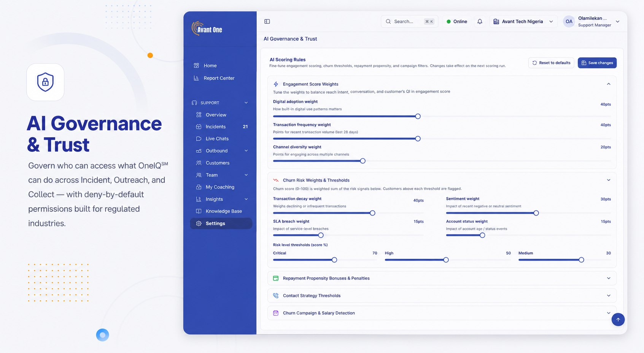The image size is (644, 353).
Task: Click Reset to defaults button
Action: pos(551,63)
